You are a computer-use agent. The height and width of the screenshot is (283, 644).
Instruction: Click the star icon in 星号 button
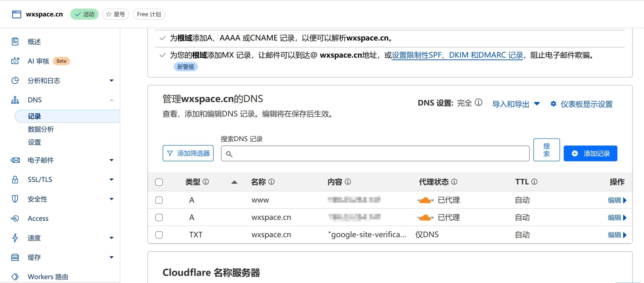pyautogui.click(x=109, y=14)
